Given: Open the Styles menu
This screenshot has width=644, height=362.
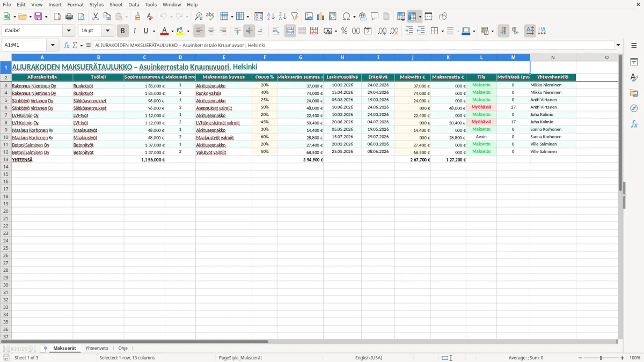Looking at the screenshot, I should 97,4.
